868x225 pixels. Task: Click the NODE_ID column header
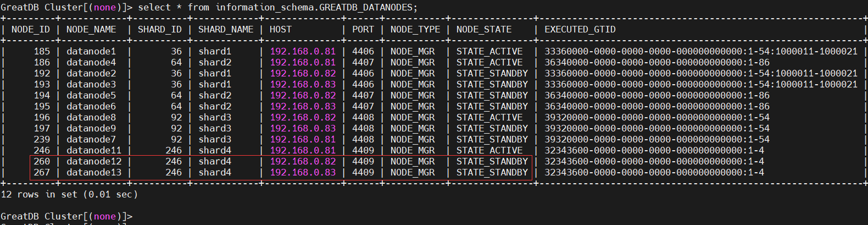point(31,30)
